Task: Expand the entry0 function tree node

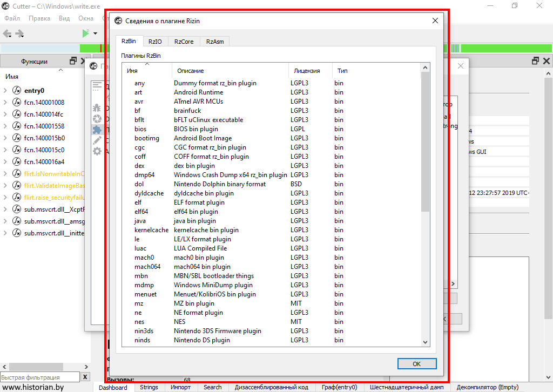Action: tap(5, 91)
